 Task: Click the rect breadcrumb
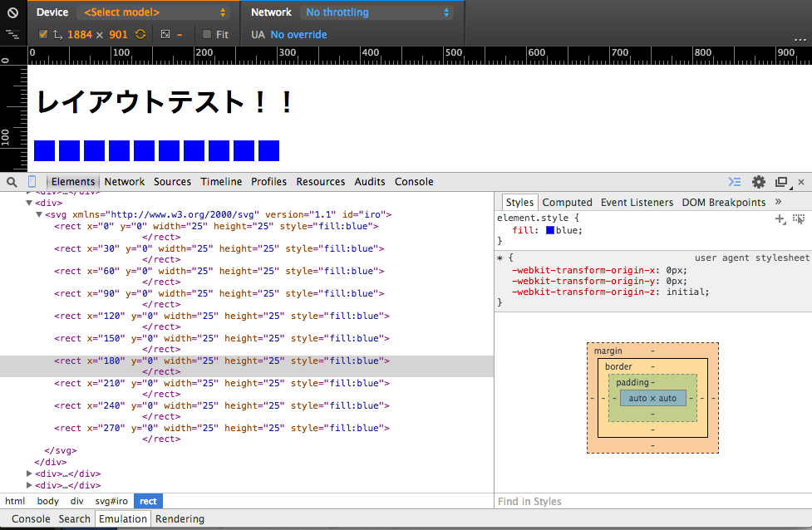pos(148,501)
